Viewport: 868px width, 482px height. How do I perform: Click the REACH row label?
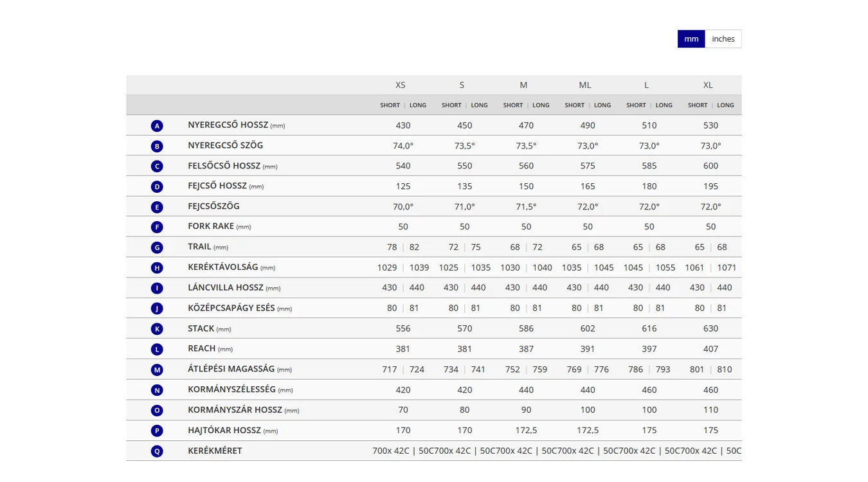(x=210, y=348)
